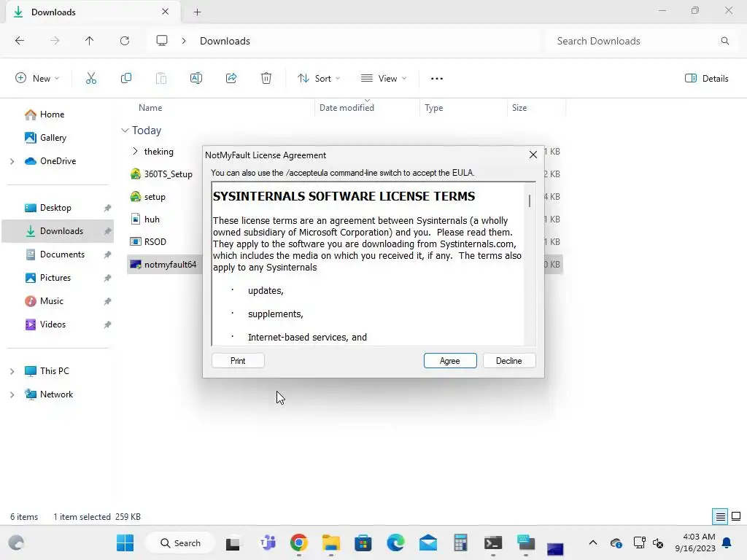Close the Downloads tab
Image resolution: width=747 pixels, height=560 pixels.
(166, 12)
